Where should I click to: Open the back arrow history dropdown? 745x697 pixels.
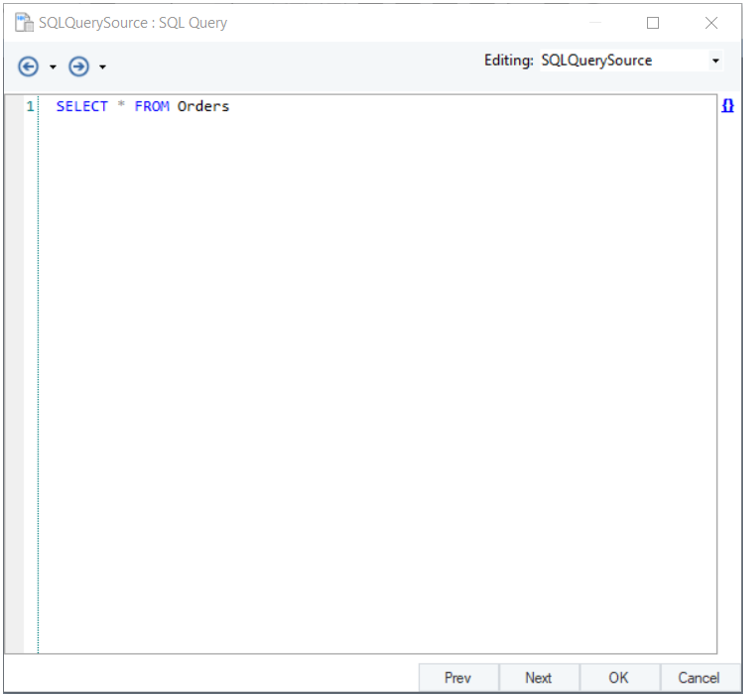point(53,67)
